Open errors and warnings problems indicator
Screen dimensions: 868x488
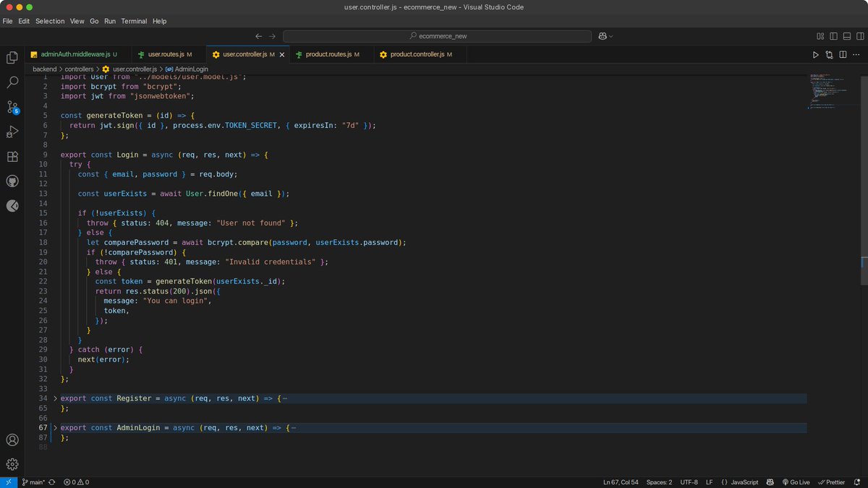pos(76,482)
